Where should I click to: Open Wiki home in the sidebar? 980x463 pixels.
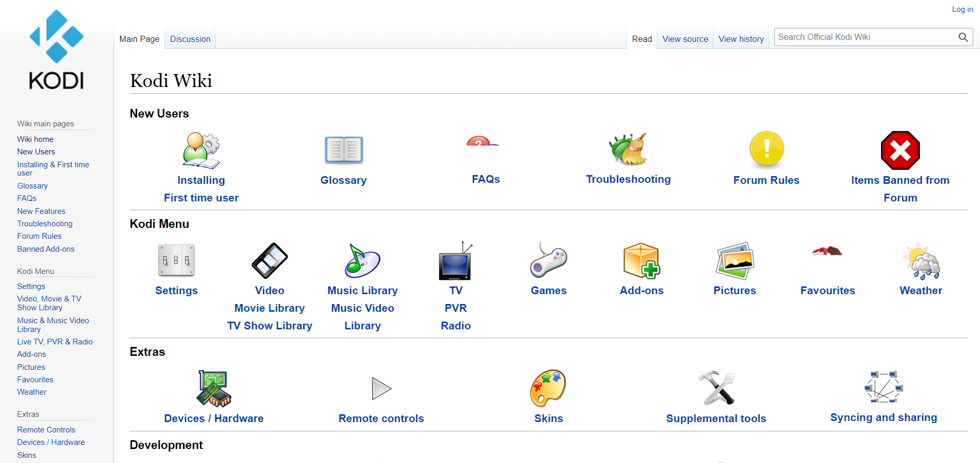click(x=35, y=139)
